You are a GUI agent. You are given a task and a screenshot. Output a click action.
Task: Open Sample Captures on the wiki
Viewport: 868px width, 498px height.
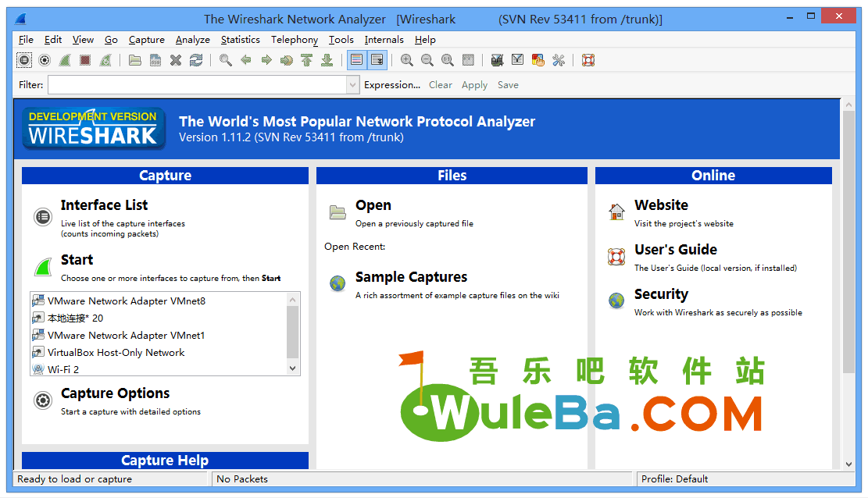tap(411, 277)
